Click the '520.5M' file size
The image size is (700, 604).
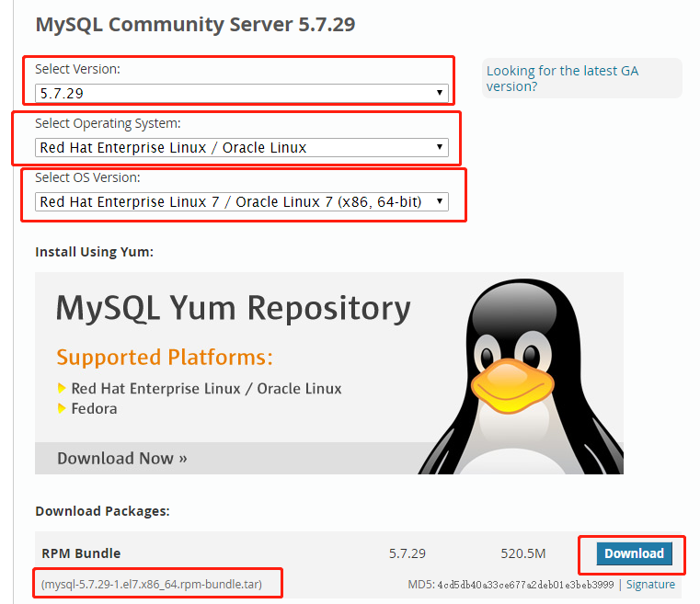[522, 553]
